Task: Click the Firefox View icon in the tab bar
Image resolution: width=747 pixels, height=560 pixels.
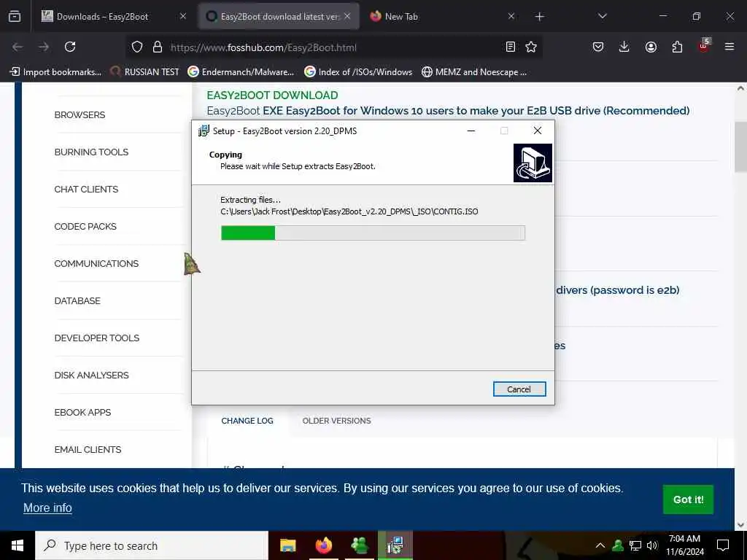Action: (15, 16)
